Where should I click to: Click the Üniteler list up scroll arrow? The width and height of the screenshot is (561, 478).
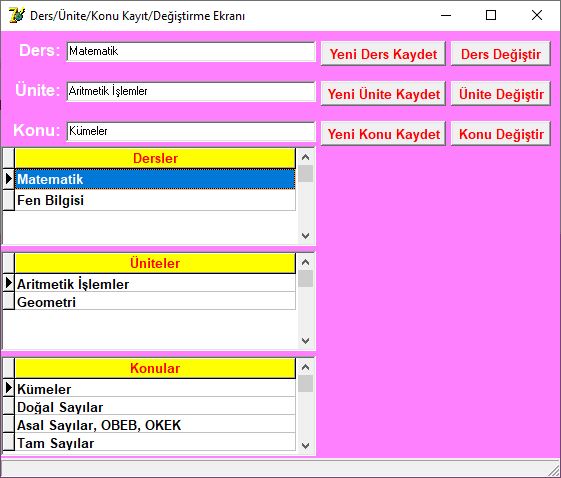tap(306, 262)
